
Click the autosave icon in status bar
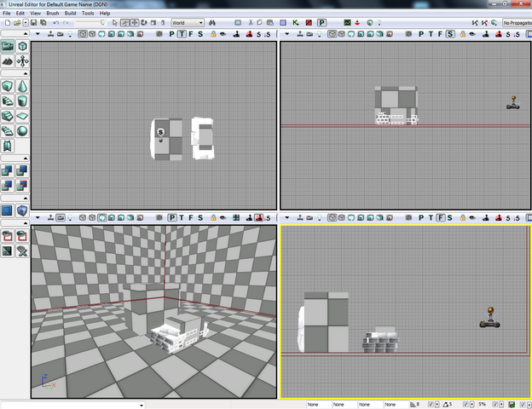512,404
